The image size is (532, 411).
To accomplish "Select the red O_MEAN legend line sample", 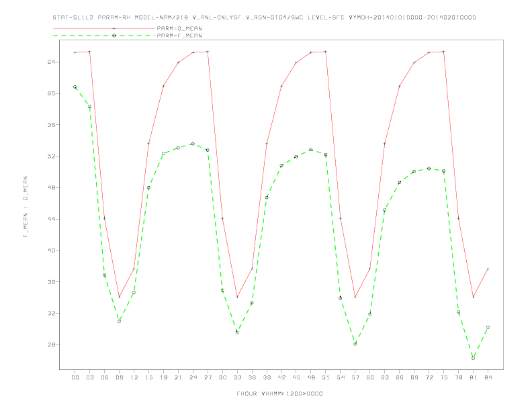I will (104, 28).
